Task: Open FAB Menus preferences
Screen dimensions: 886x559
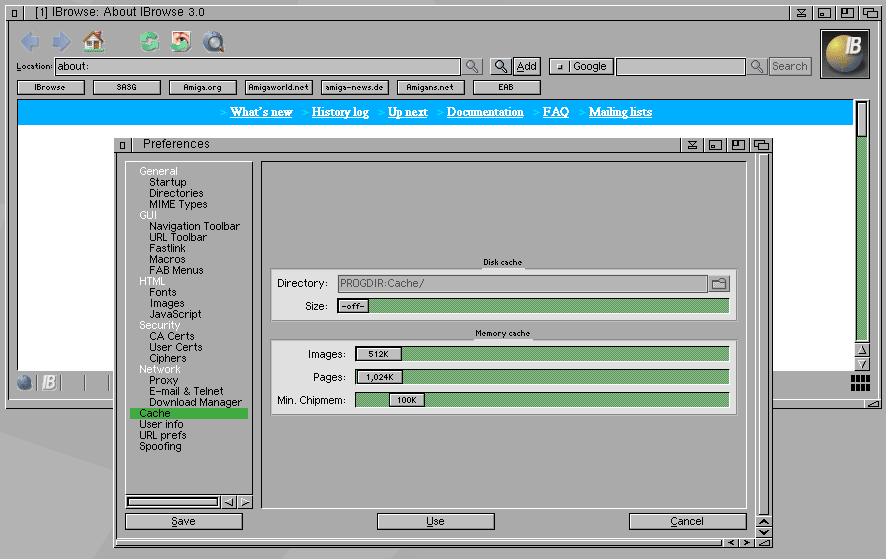Action: [x=176, y=270]
